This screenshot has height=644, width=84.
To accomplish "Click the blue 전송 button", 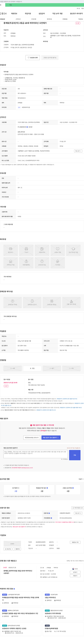I will [x=75, y=455].
